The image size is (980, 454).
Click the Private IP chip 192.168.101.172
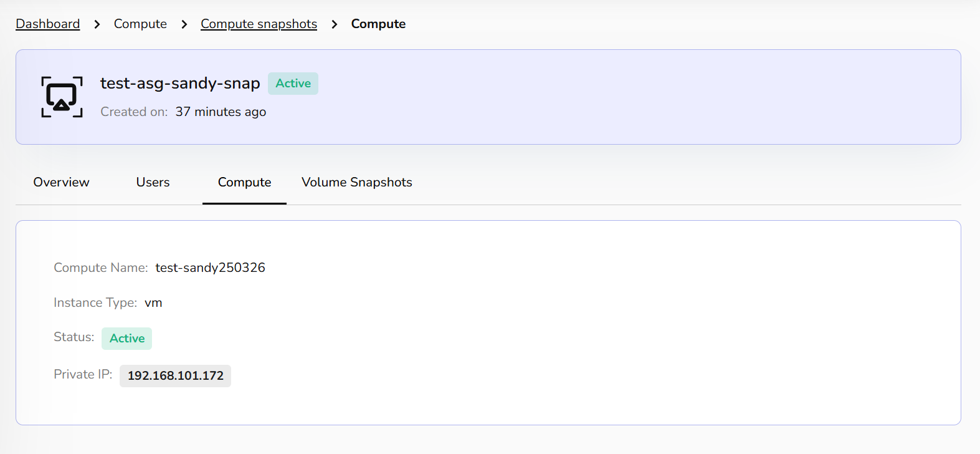point(175,375)
